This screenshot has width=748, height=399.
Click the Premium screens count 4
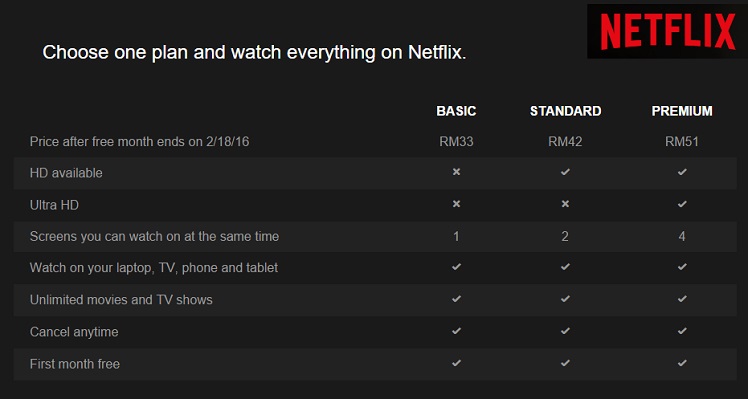pyautogui.click(x=682, y=236)
